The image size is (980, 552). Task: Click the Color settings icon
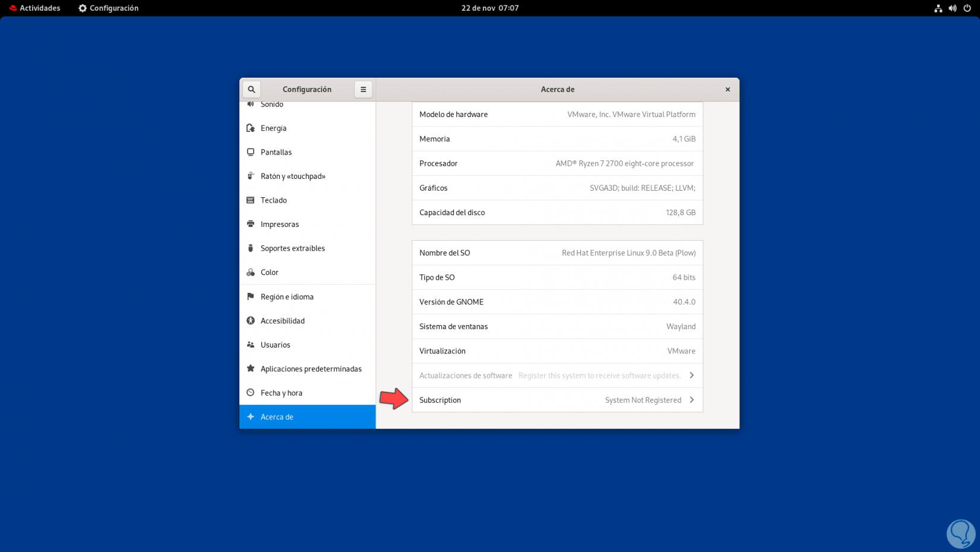click(251, 273)
